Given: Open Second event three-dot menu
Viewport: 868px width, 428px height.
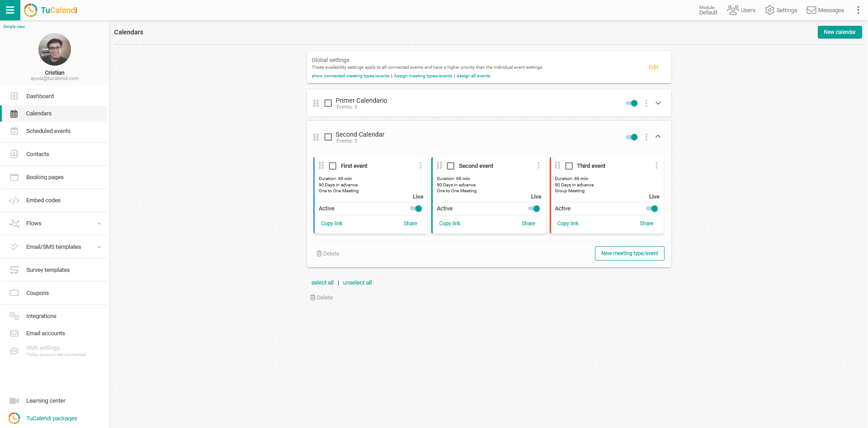Looking at the screenshot, I should click(538, 166).
